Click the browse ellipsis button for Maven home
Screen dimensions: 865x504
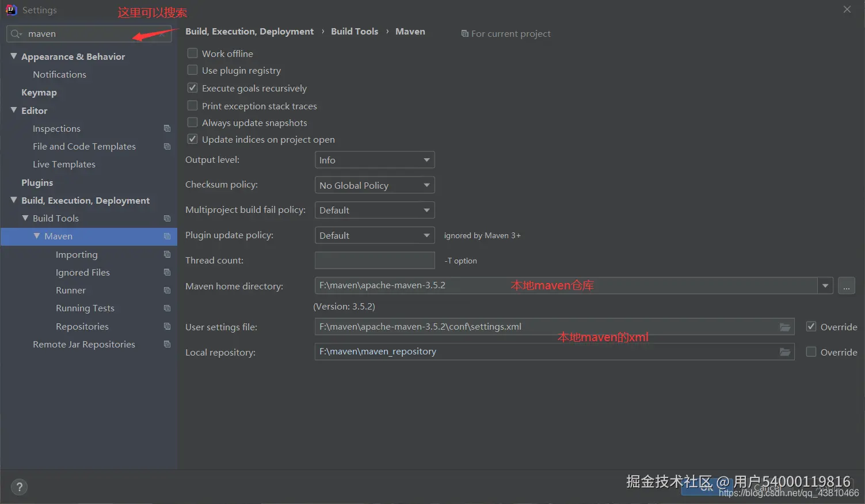pyautogui.click(x=847, y=285)
